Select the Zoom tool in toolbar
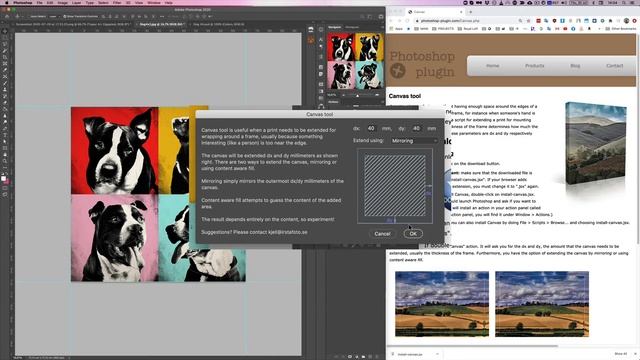This screenshot has height=360, width=640. (5, 161)
